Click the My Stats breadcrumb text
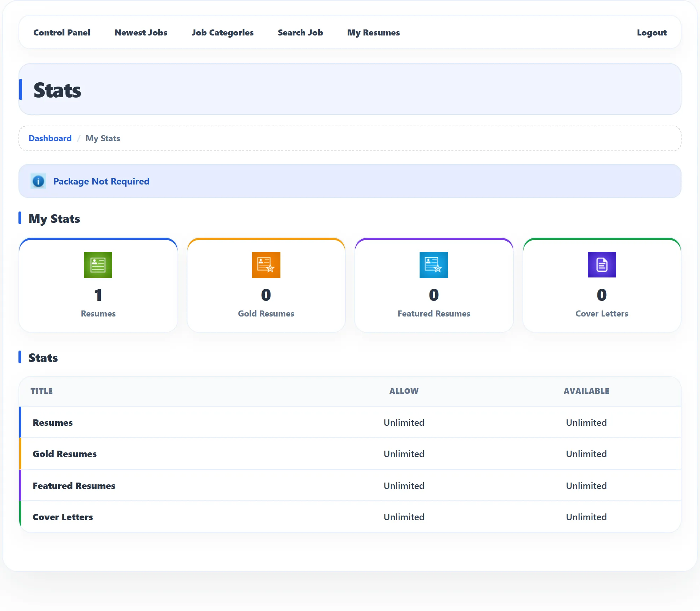Viewport: 700px width, 611px height. pos(103,138)
